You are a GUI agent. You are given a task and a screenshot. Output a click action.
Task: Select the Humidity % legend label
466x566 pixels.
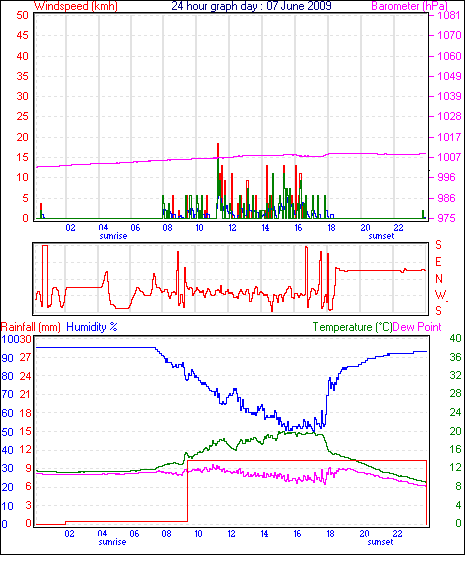tap(92, 327)
